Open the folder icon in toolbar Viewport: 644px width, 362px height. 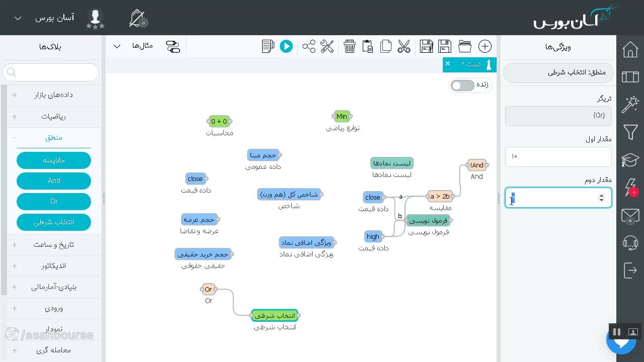point(465,46)
